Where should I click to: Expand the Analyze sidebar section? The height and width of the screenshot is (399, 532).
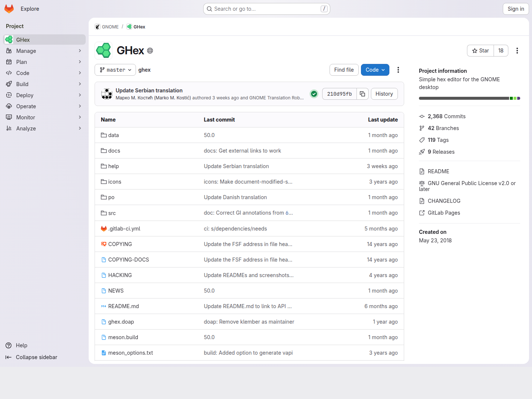(44, 129)
